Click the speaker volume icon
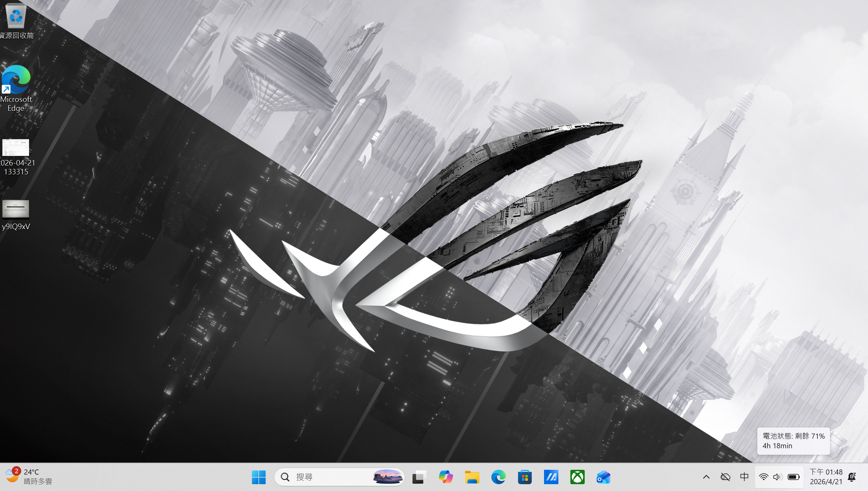 click(777, 477)
